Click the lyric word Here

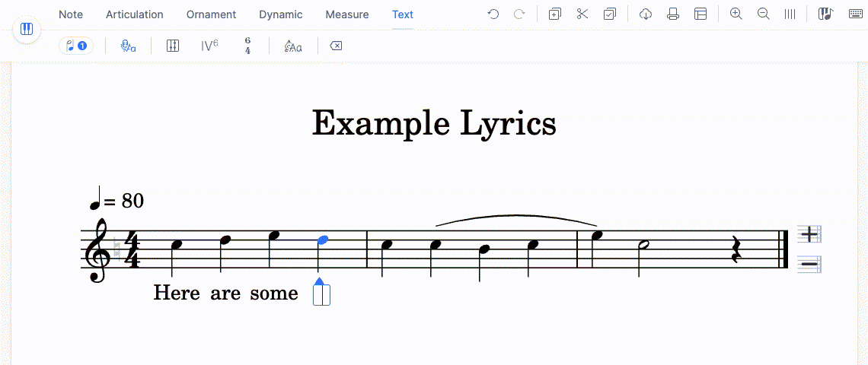coord(176,293)
